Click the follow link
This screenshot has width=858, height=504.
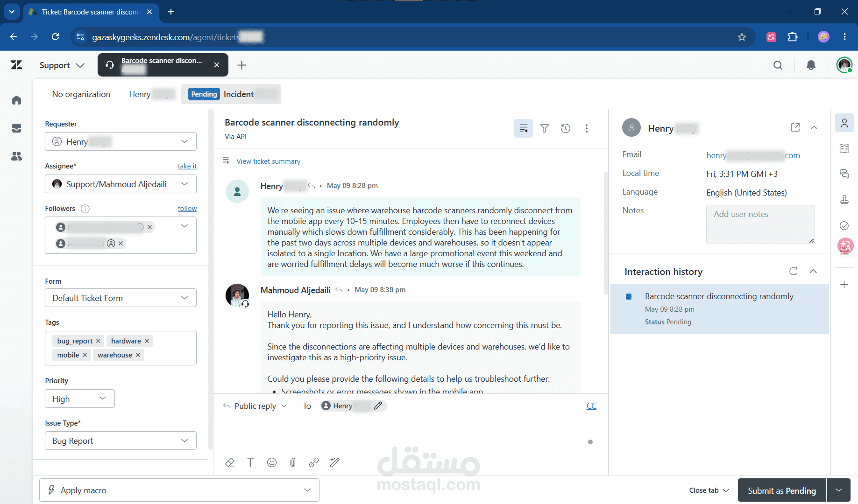tap(187, 209)
